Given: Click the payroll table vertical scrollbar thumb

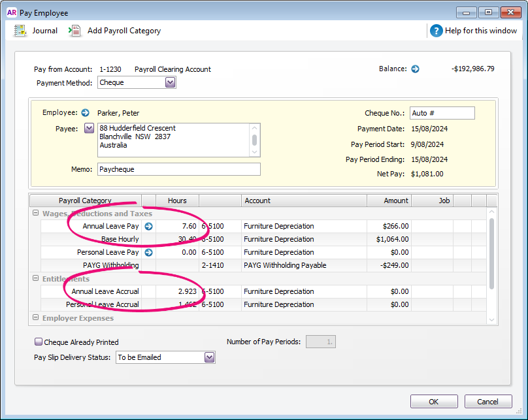Looking at the screenshot, I should 491,253.
